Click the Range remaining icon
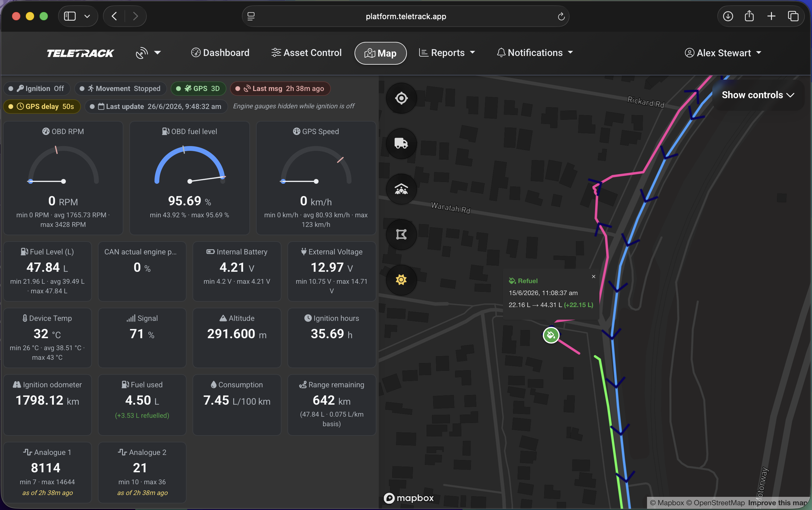This screenshot has width=812, height=510. pos(303,384)
